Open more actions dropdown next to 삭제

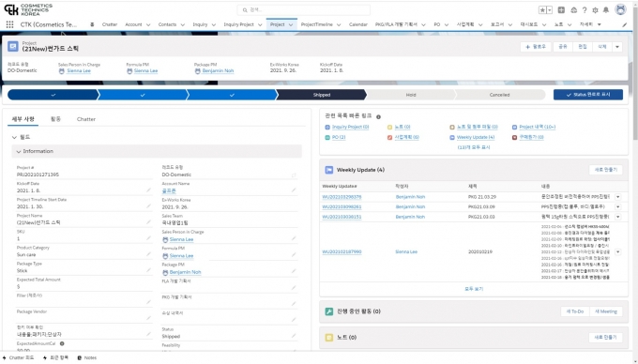[x=617, y=47]
